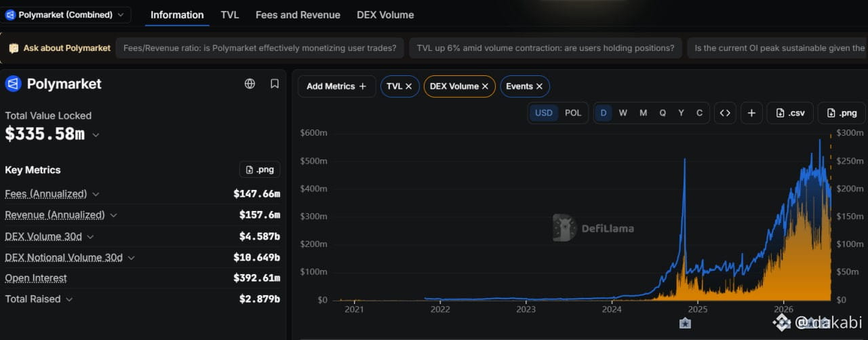
Task: Click the $392.61m open interest value
Action: 256,278
